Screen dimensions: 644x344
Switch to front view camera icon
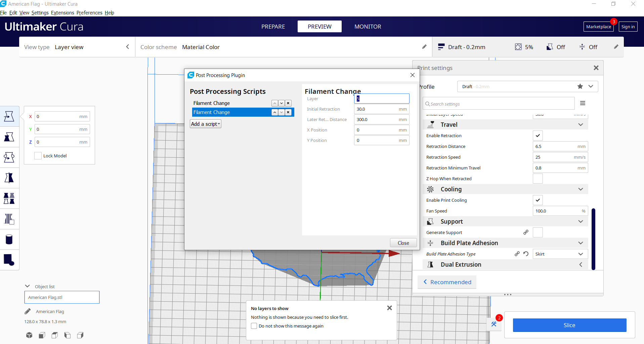click(x=42, y=335)
